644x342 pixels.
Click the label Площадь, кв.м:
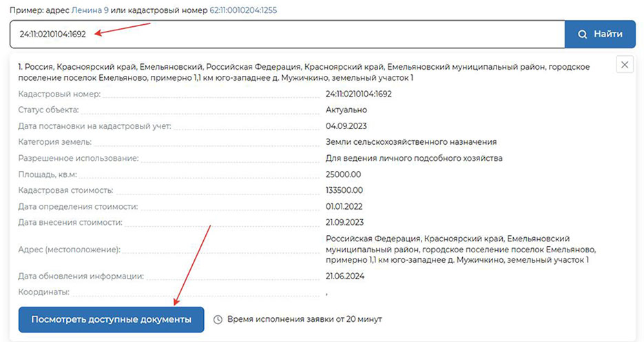click(x=48, y=174)
